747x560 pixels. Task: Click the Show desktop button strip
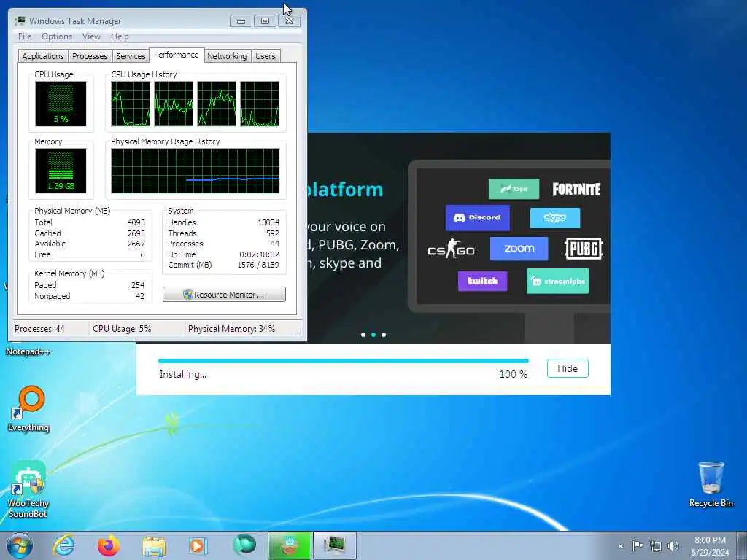(x=743, y=545)
